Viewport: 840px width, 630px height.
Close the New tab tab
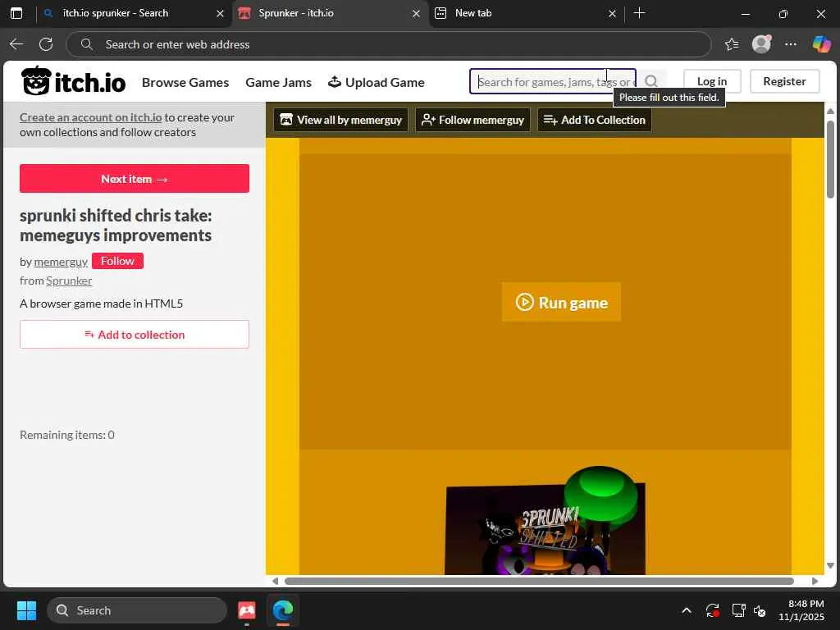pyautogui.click(x=612, y=13)
